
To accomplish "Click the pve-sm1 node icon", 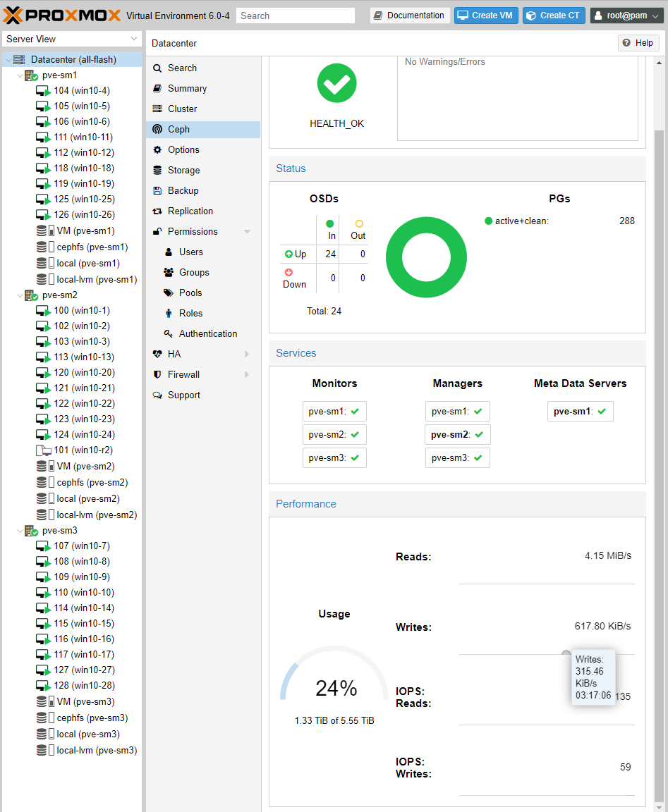I will pyautogui.click(x=32, y=75).
